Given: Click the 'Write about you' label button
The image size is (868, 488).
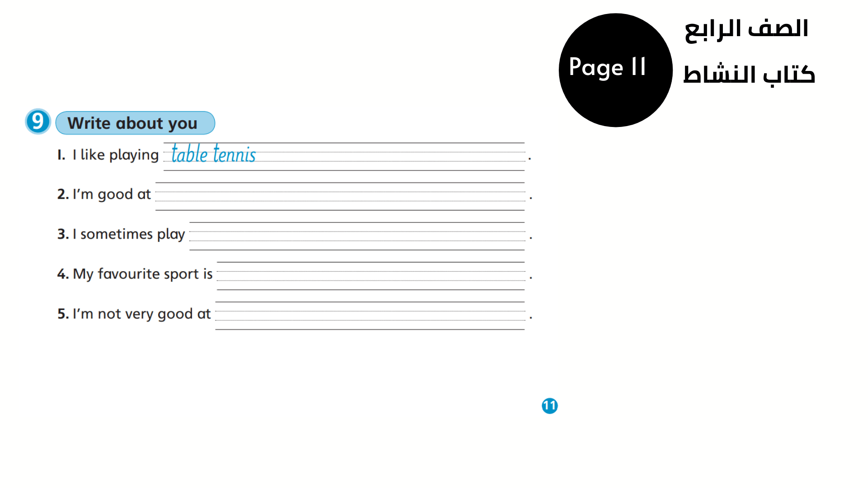Looking at the screenshot, I should (135, 123).
